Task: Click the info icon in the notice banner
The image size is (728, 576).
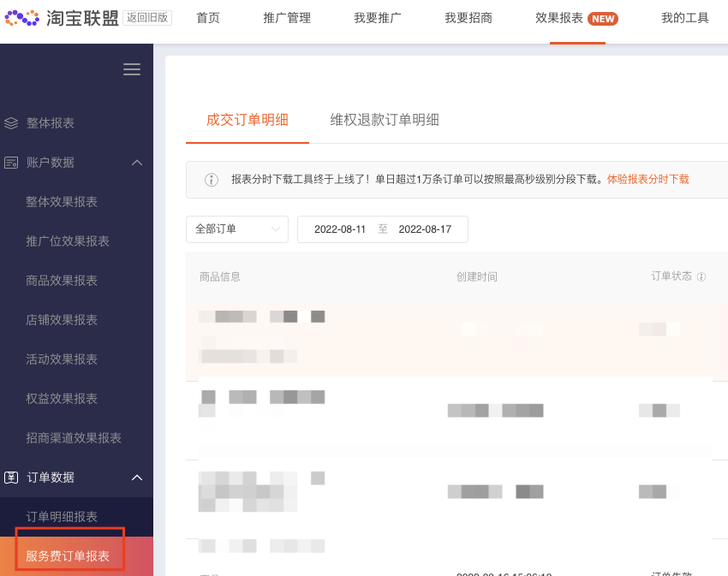Action: (x=212, y=180)
